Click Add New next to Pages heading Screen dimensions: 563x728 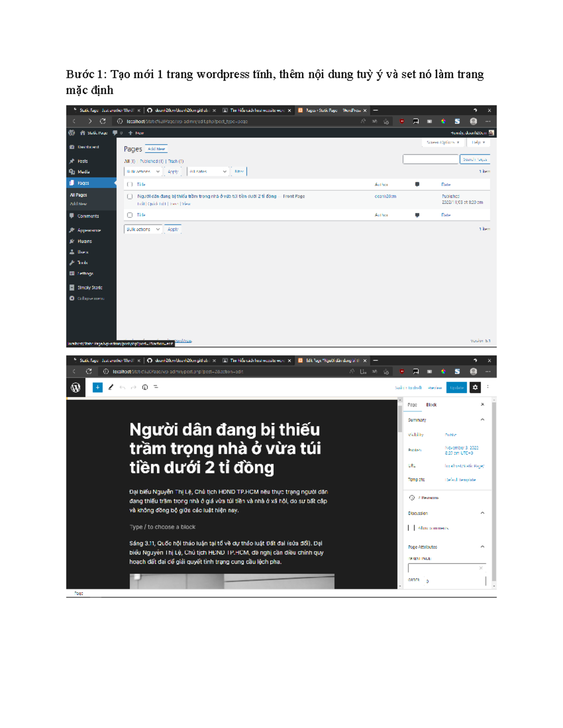156,149
